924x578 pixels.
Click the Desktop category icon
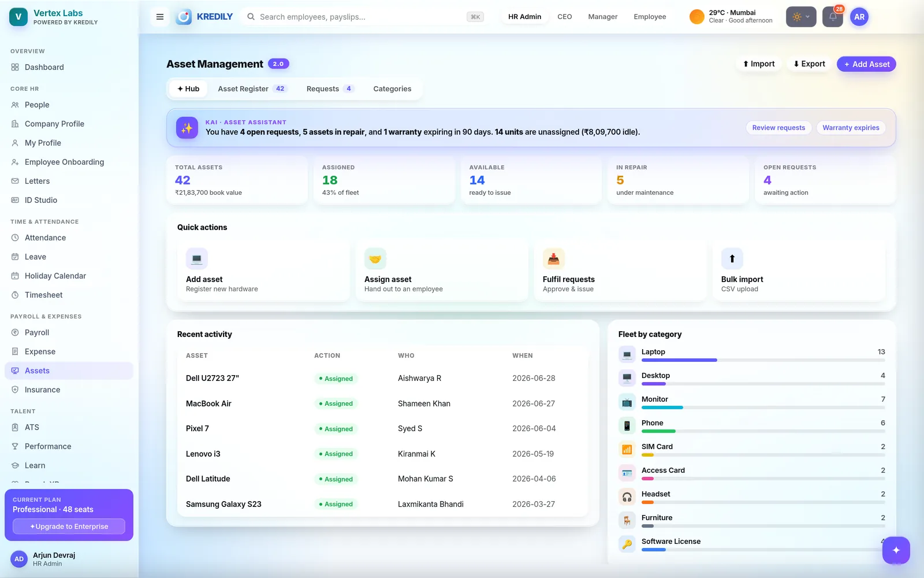click(x=627, y=378)
